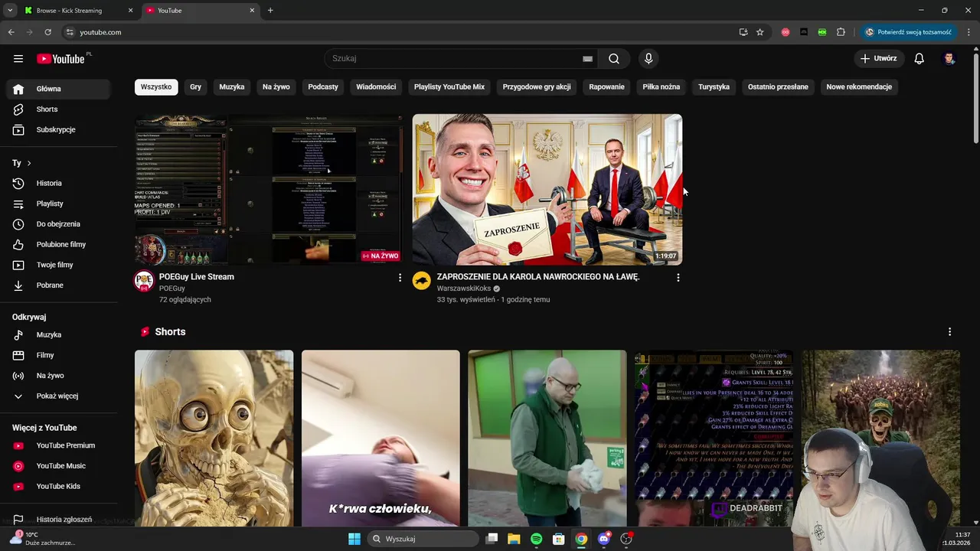This screenshot has height=551, width=980.
Task: Click WarszawskiKoks channel name
Action: pyautogui.click(x=464, y=289)
